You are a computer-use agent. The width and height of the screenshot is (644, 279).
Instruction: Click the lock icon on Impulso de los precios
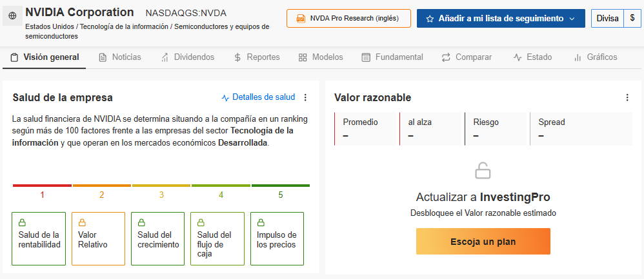260,222
